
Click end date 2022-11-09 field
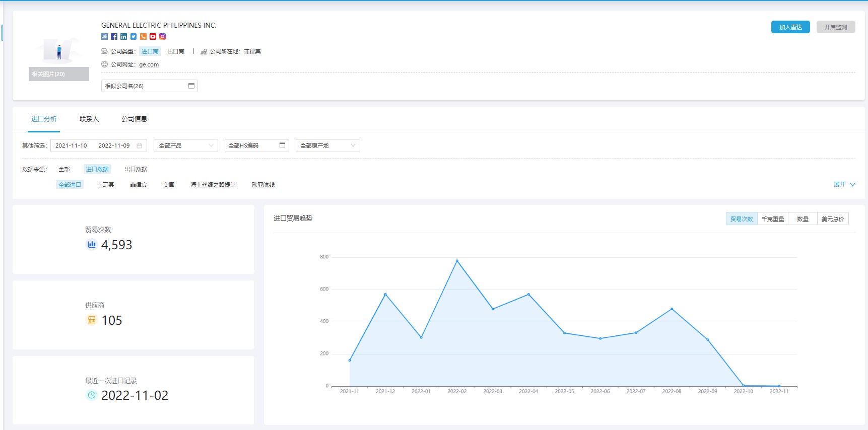pos(114,146)
